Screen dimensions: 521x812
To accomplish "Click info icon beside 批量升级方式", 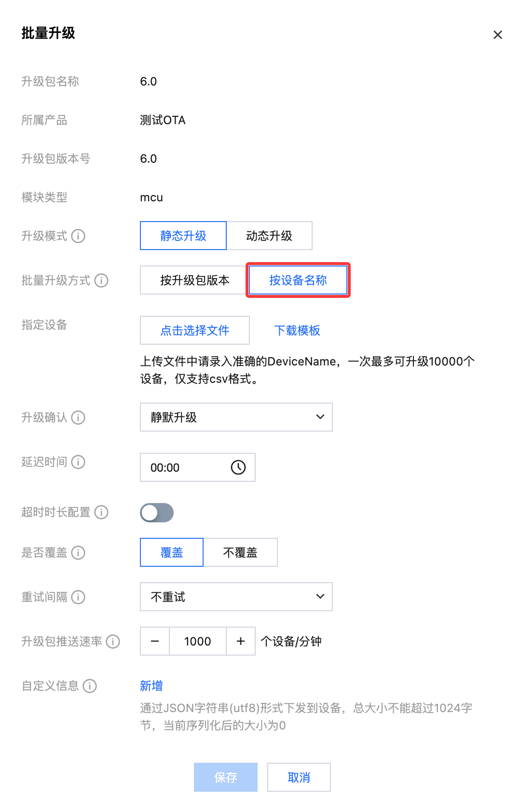I will (x=101, y=280).
